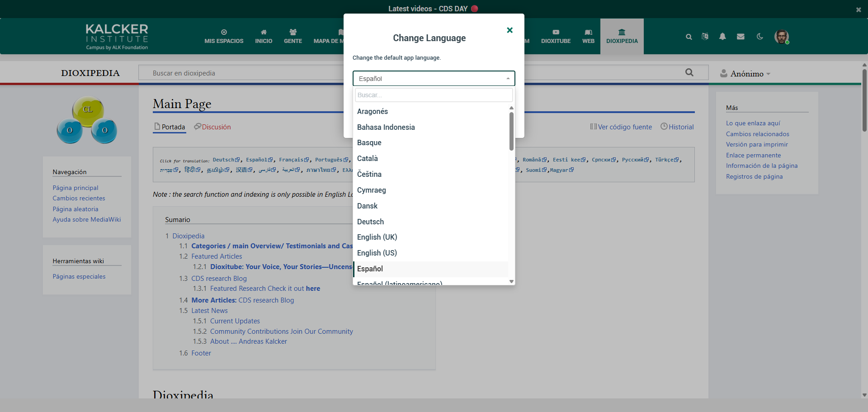868x412 pixels.
Task: Open notifications bell icon
Action: click(x=722, y=37)
